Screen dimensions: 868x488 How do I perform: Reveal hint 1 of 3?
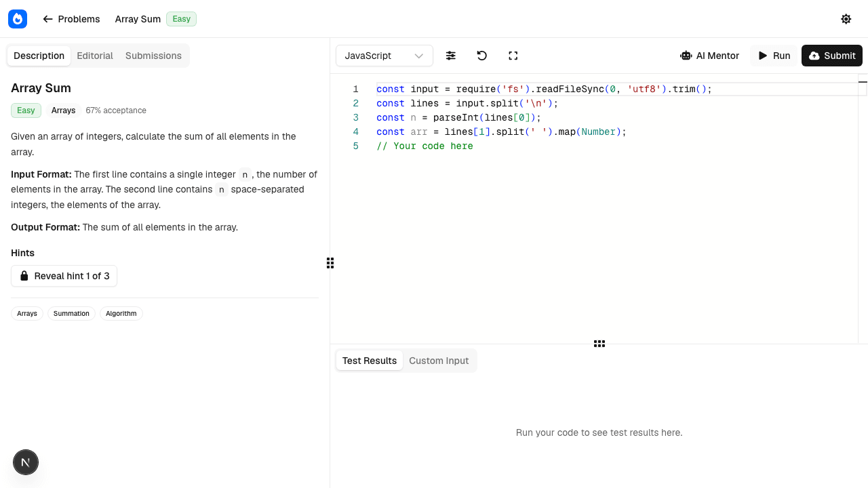[x=64, y=276]
